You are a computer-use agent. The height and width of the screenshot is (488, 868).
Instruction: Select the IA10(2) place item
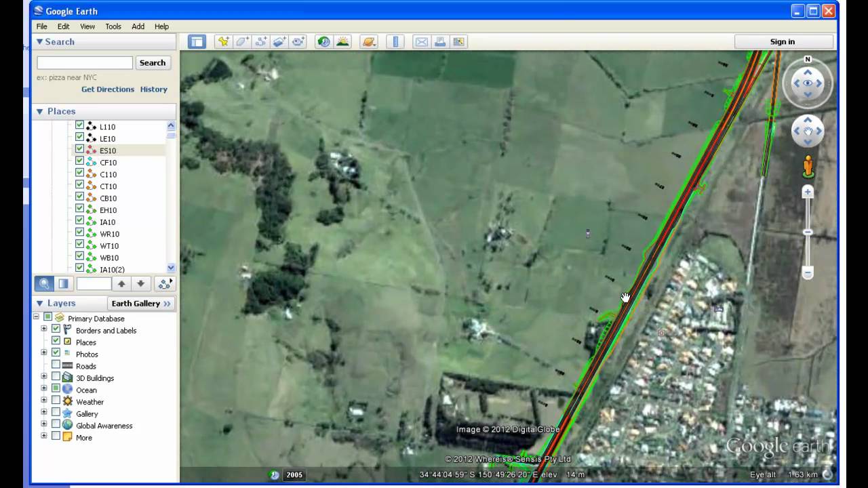click(112, 270)
